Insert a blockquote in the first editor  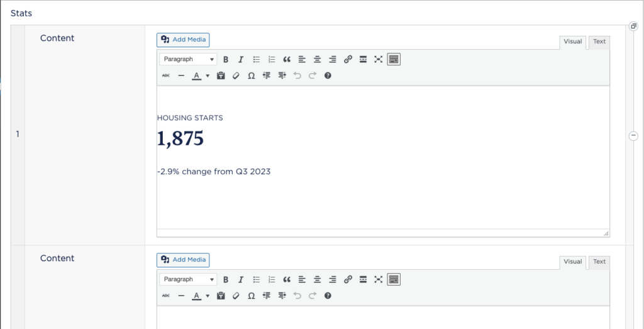point(287,59)
